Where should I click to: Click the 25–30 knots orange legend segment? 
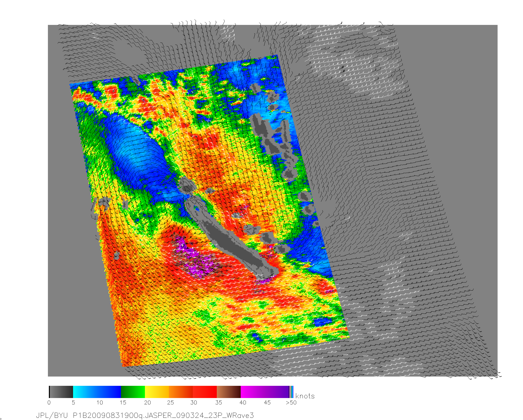pos(181,392)
